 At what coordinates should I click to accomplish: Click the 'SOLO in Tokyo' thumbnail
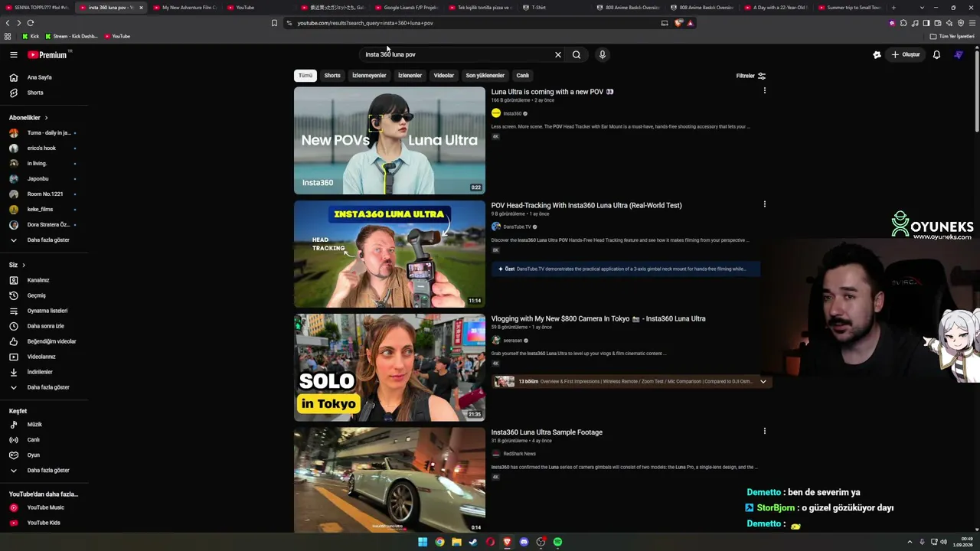point(390,367)
